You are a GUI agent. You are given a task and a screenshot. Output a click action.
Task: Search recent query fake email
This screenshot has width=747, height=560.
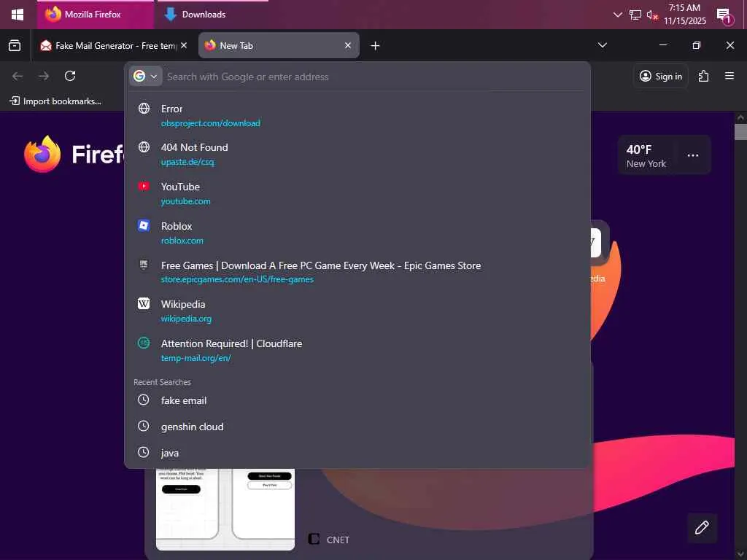point(357,400)
